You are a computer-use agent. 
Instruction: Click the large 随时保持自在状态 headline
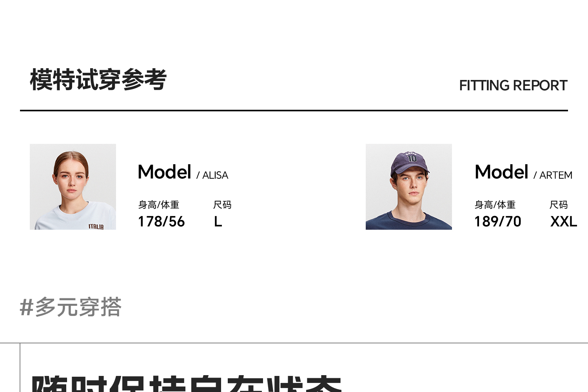[186, 384]
